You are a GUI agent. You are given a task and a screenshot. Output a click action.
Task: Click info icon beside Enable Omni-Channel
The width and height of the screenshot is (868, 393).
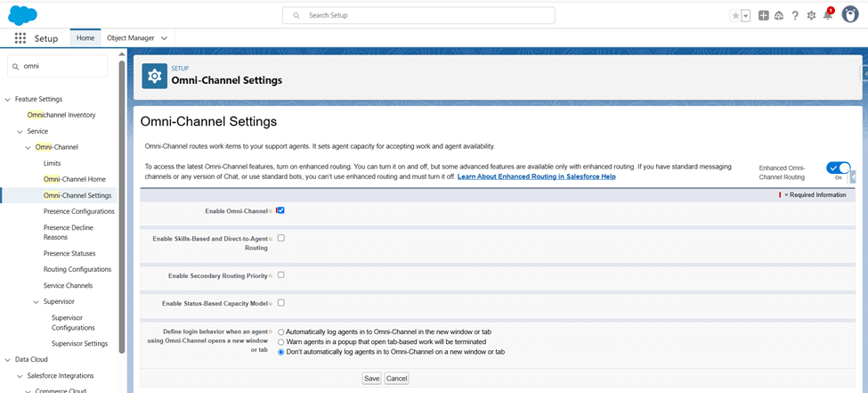(271, 211)
